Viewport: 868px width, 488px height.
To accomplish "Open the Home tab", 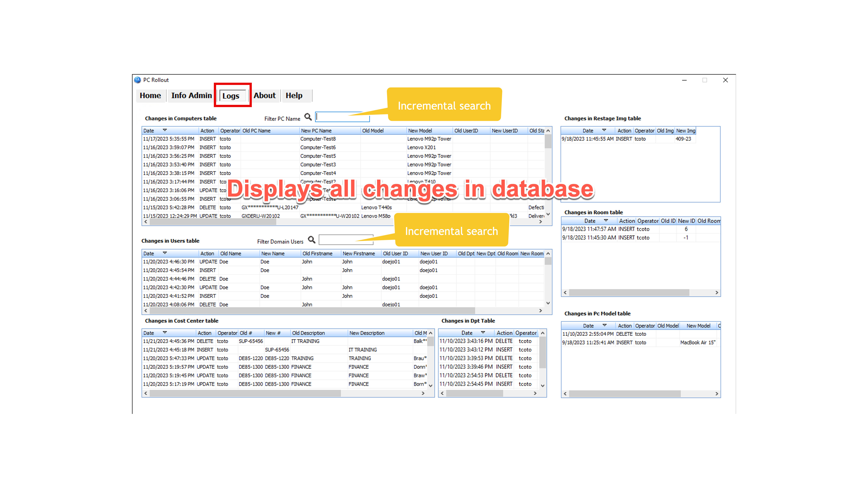I will pyautogui.click(x=150, y=96).
